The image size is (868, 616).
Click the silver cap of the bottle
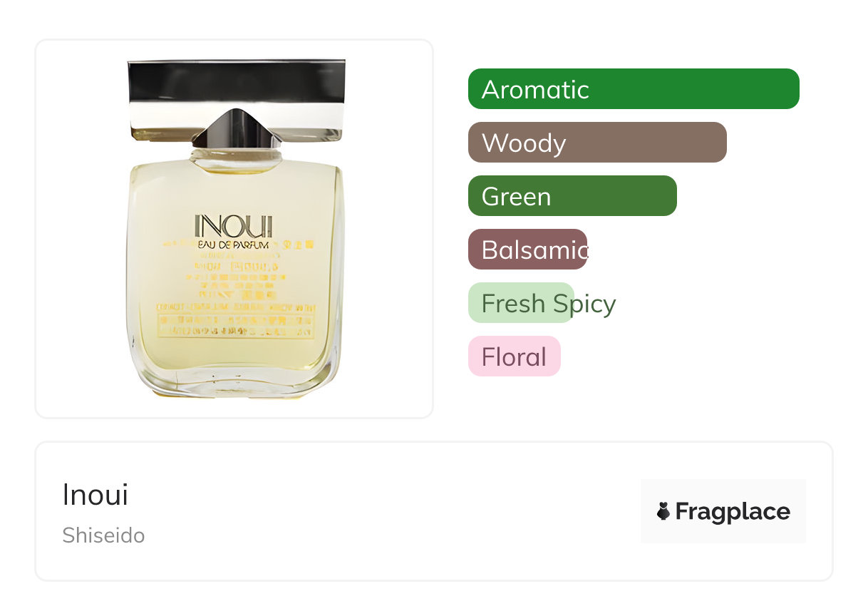236,101
